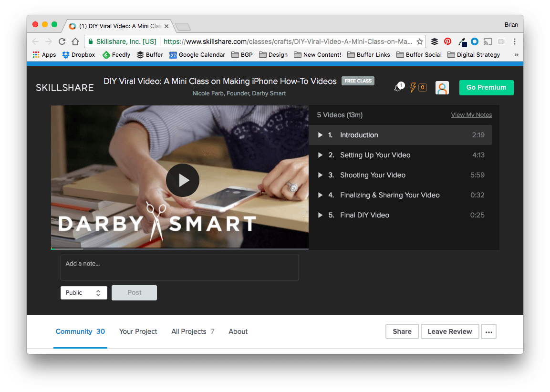Open the View My Notes link
The height and width of the screenshot is (392, 550).
(x=471, y=114)
